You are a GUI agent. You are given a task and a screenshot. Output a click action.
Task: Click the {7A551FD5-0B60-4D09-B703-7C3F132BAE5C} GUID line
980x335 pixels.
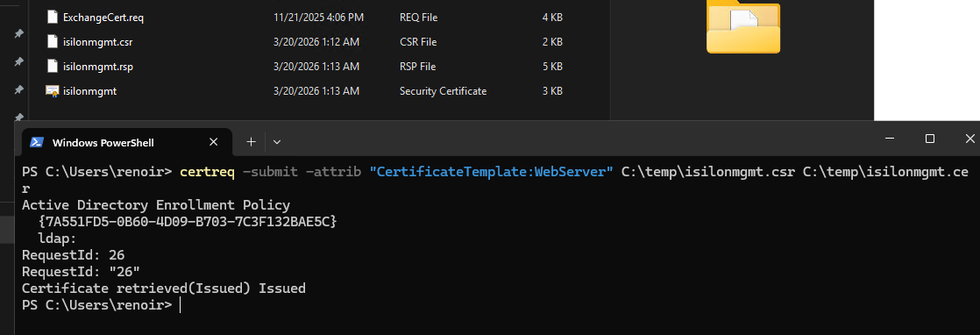[188, 221]
